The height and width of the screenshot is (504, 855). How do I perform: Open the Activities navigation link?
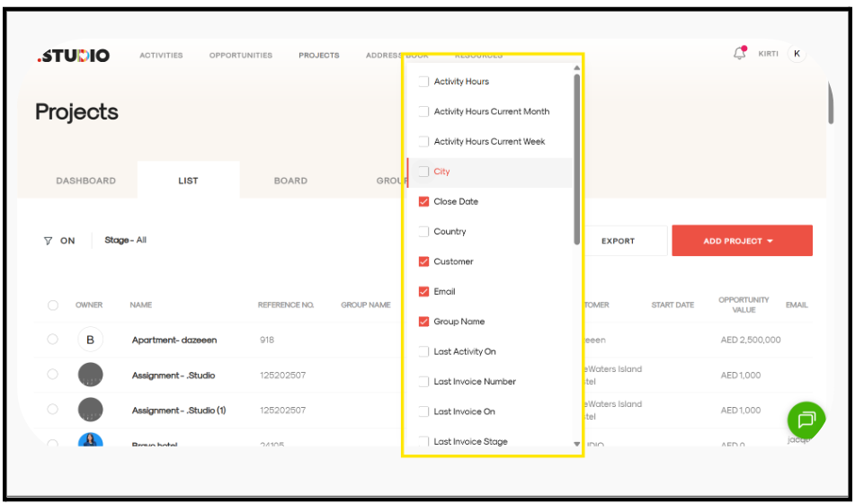(161, 56)
